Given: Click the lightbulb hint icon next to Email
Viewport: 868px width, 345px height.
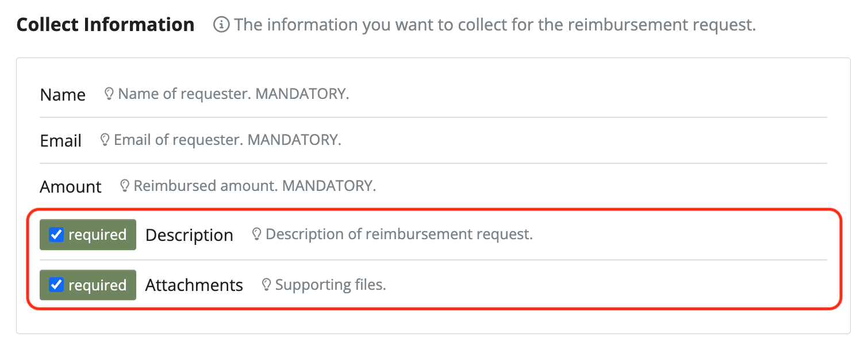Looking at the screenshot, I should 105,140.
